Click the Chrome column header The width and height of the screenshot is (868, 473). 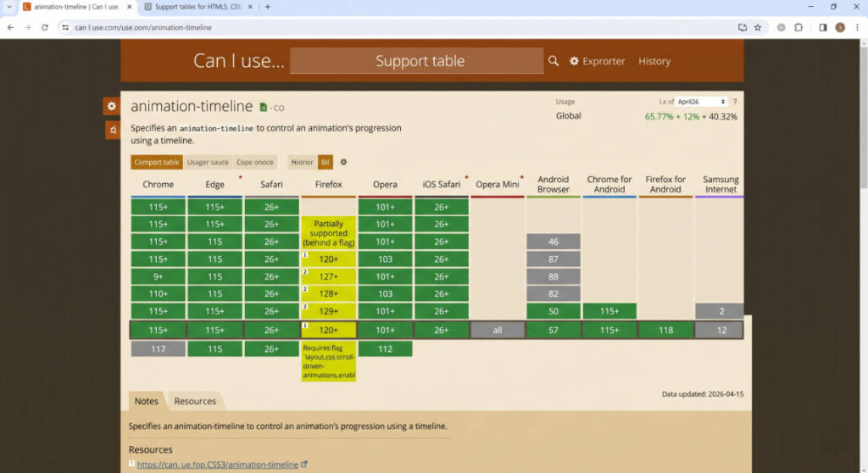pyautogui.click(x=159, y=185)
